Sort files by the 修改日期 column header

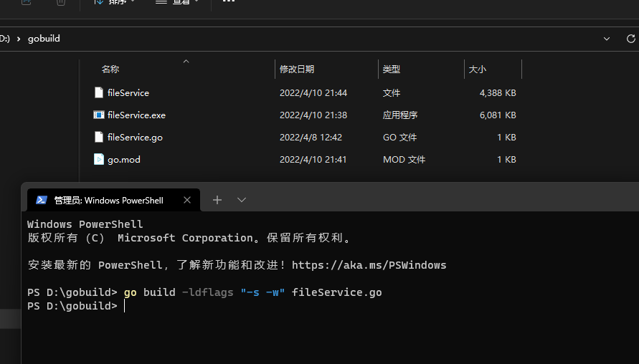tap(297, 70)
